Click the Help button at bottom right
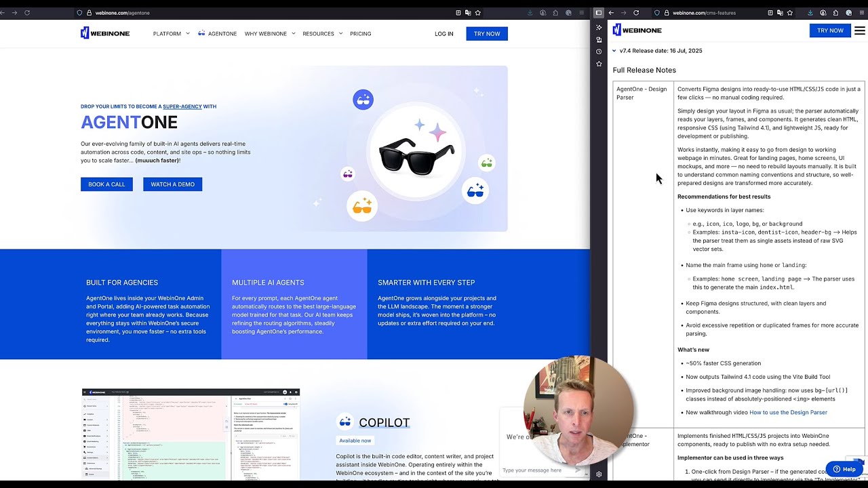 point(844,469)
